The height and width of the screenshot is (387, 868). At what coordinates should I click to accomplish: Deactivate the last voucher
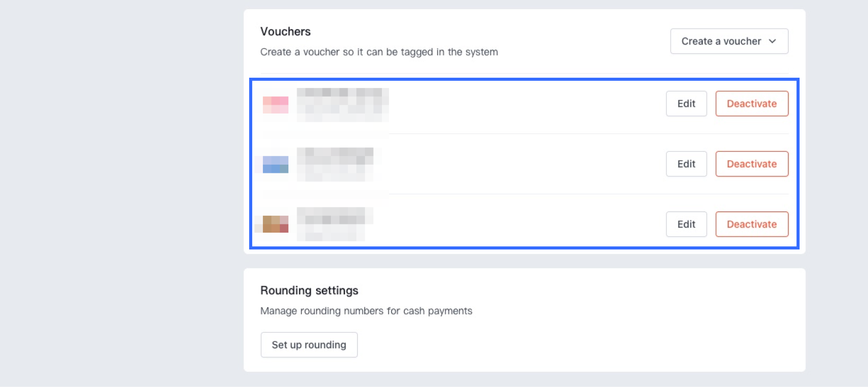[752, 224]
